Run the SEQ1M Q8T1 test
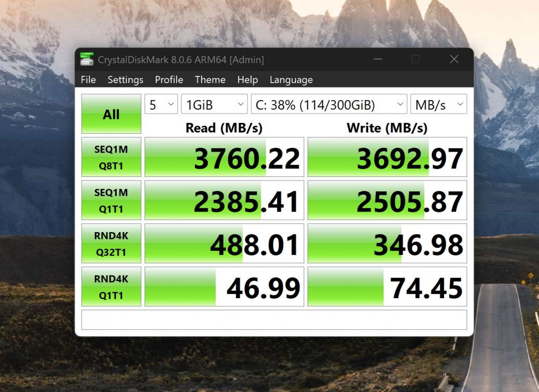The width and height of the screenshot is (539, 392). (111, 157)
